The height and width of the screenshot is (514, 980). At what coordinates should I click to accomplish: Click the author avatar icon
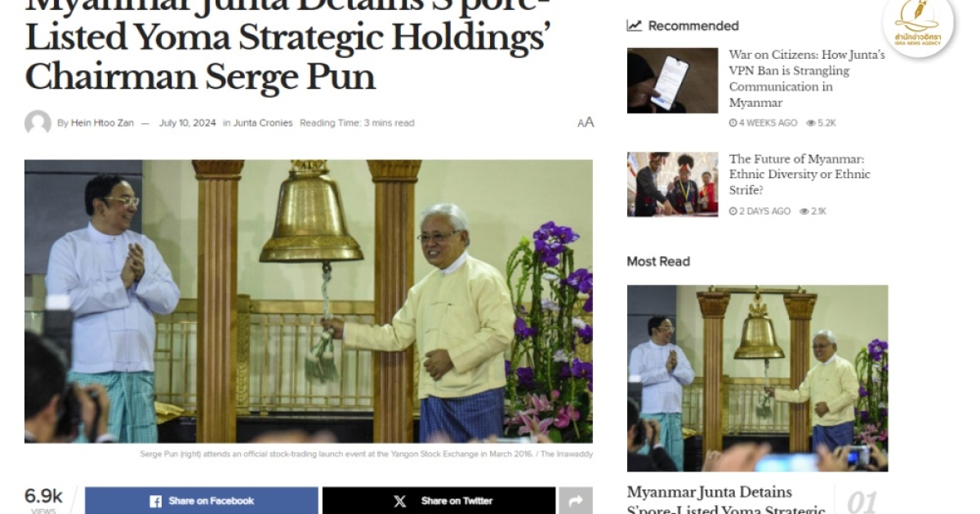[x=38, y=123]
